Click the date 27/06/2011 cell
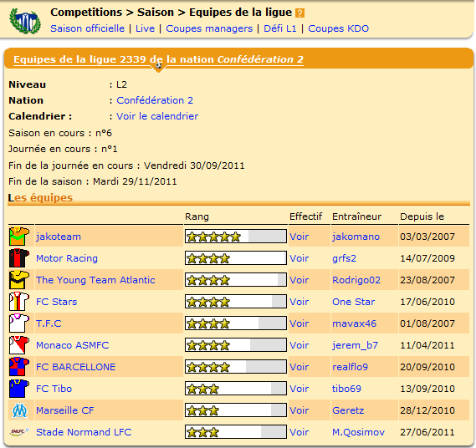Viewport: 476px width, 448px height. coord(427,432)
